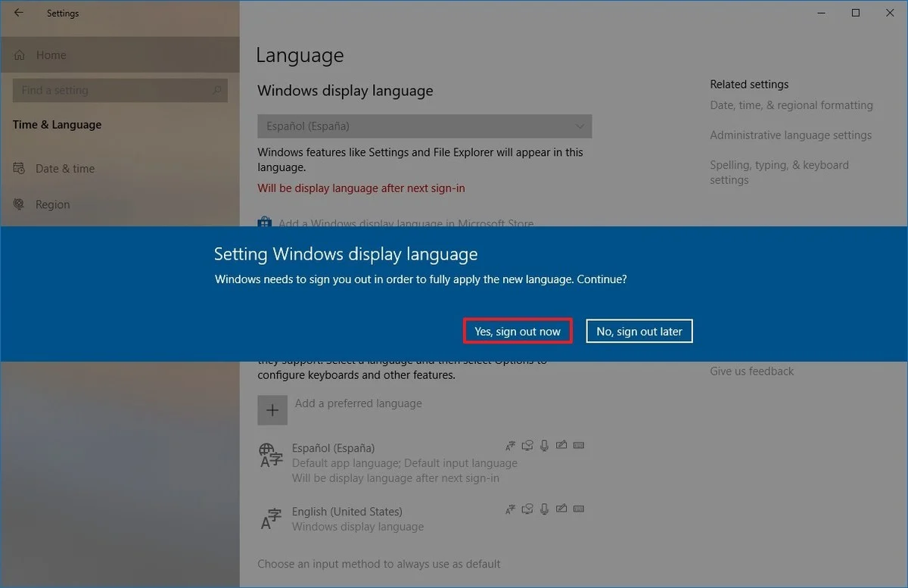Select English (United States) language entry

(x=347, y=512)
